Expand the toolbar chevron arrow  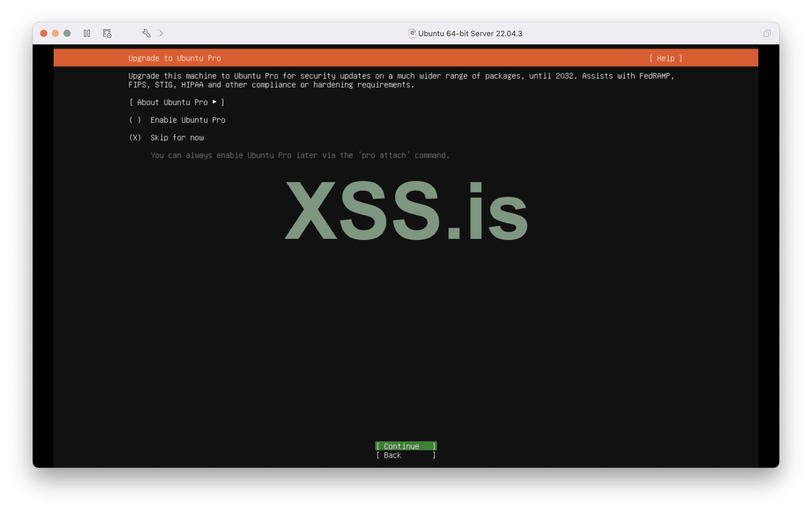click(x=161, y=33)
